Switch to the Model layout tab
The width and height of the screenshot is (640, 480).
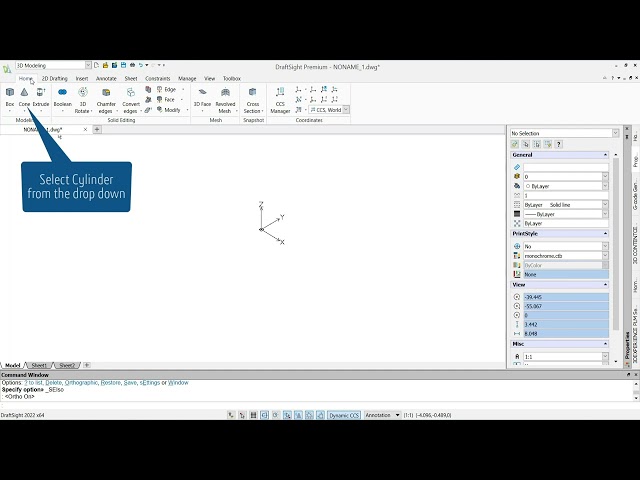tap(13, 365)
